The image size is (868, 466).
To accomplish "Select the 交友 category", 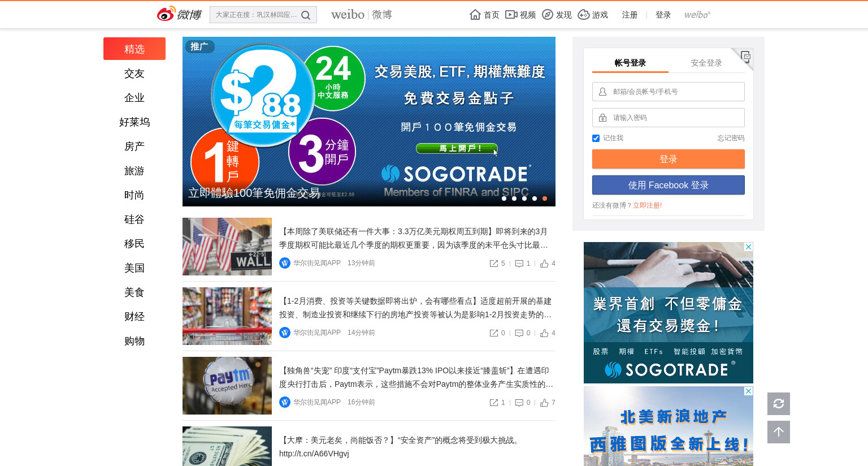I will click(x=134, y=74).
